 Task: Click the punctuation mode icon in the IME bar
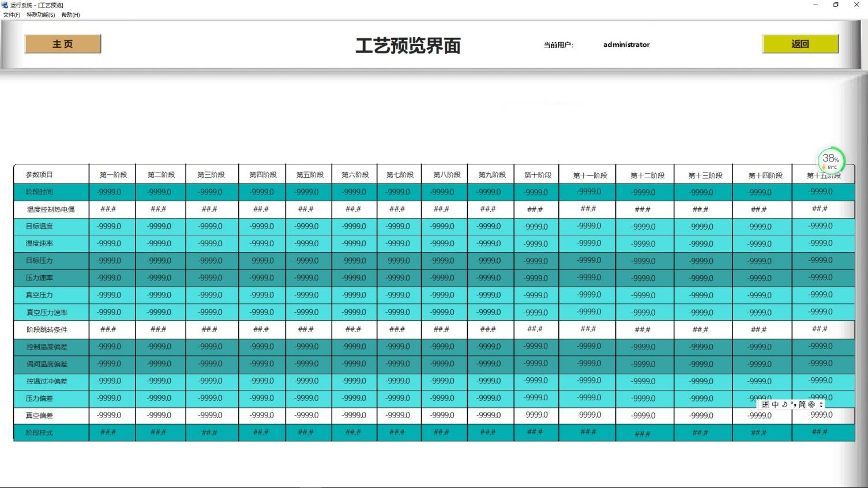point(794,404)
